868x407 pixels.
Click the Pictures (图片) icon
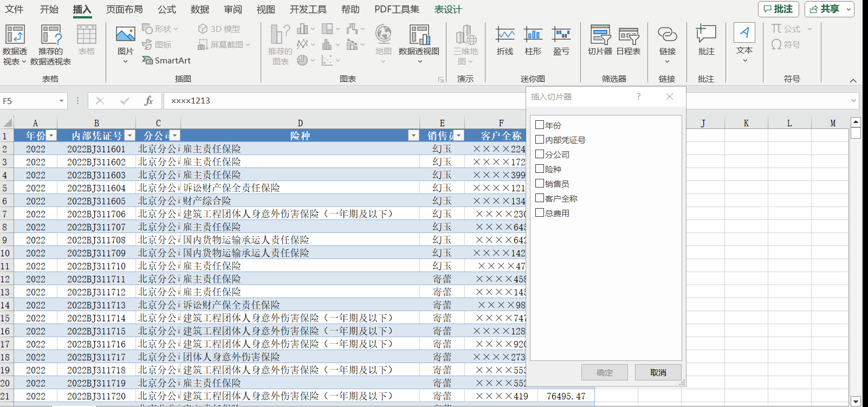point(125,36)
